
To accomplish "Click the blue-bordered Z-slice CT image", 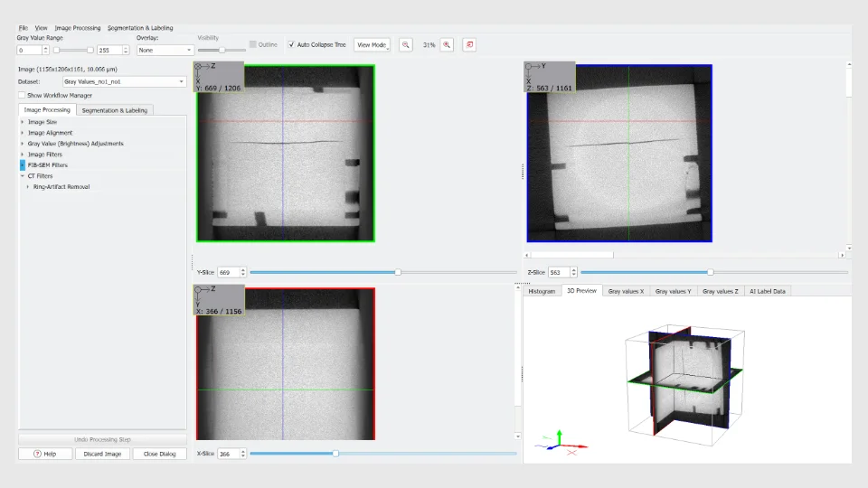I will coord(619,154).
